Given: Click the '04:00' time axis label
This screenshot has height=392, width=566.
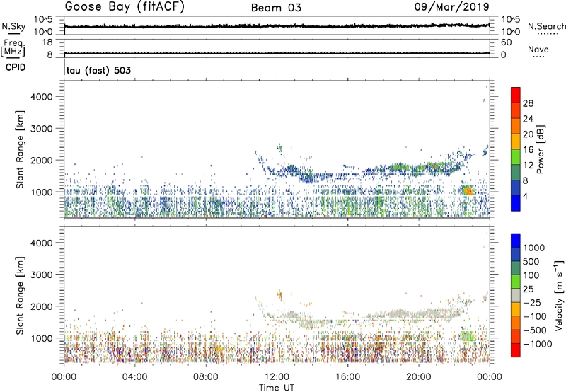Looking at the screenshot, I should pos(135,377).
